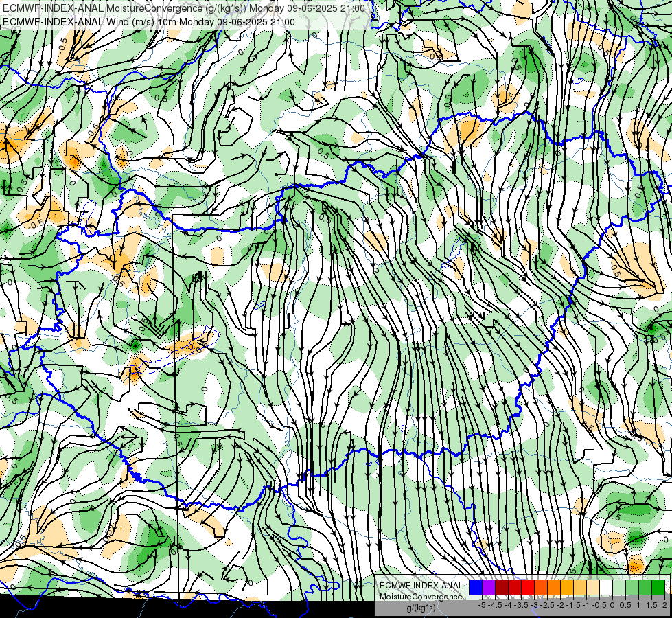The width and height of the screenshot is (672, 618).
Task: Pick the red swatch between -4 and -3.5
Action: tap(515, 588)
